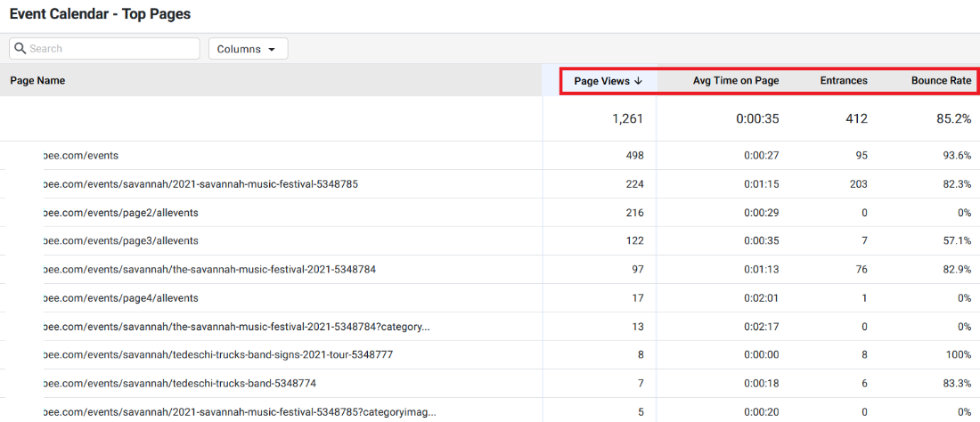This screenshot has width=980, height=422.
Task: Select the 17 page views cell
Action: 638,298
